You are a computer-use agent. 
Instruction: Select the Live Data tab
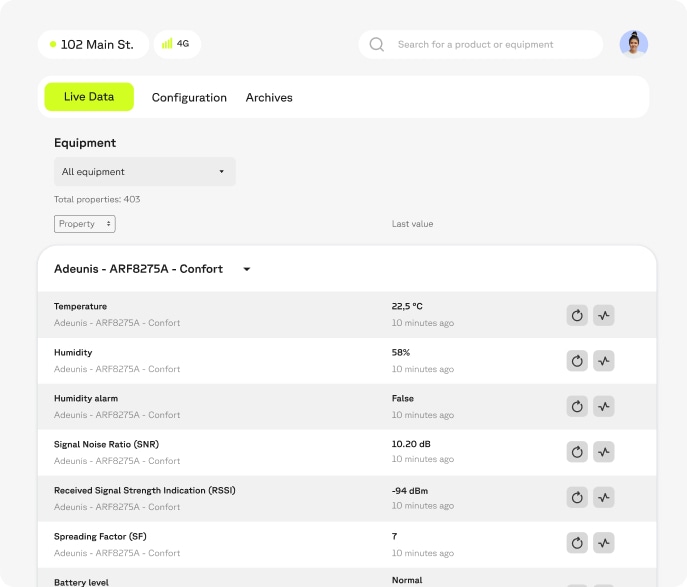[89, 97]
